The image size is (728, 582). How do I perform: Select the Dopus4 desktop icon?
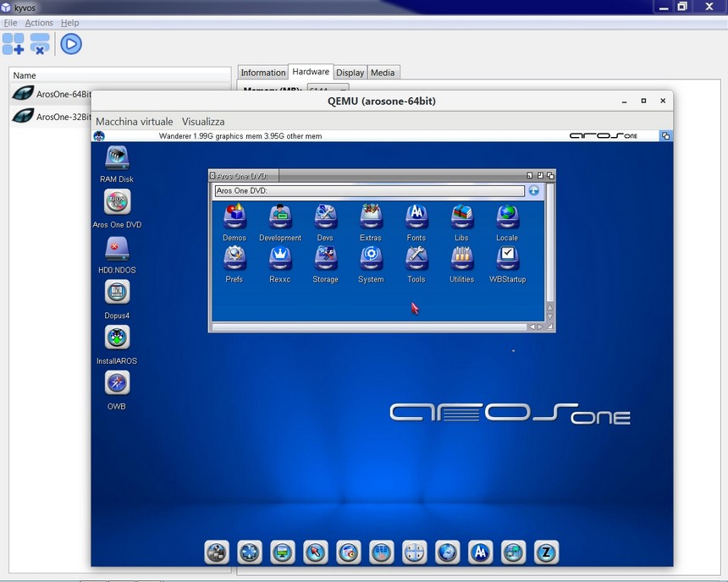(117, 293)
